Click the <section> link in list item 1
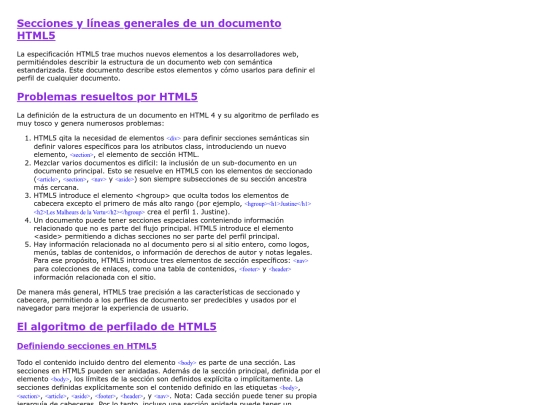 (x=82, y=155)
